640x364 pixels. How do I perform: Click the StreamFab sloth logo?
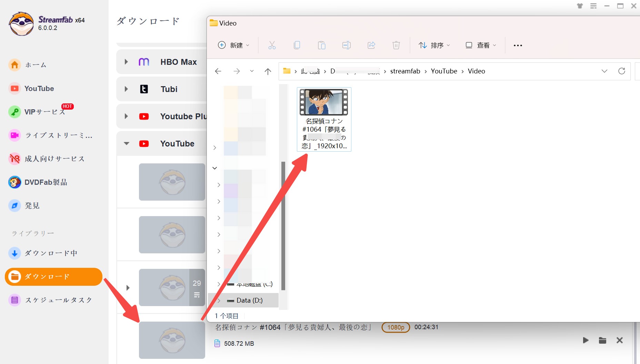tap(21, 24)
